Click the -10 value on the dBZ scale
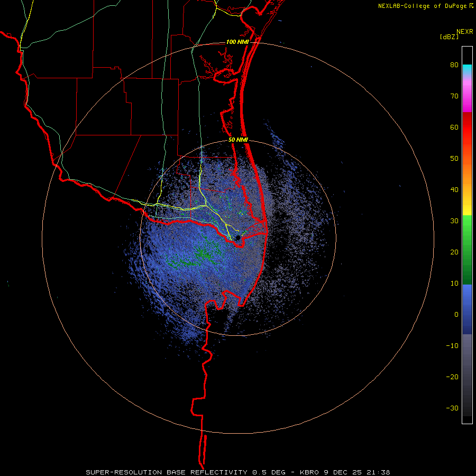This screenshot has height=476, width=476. coord(452,345)
